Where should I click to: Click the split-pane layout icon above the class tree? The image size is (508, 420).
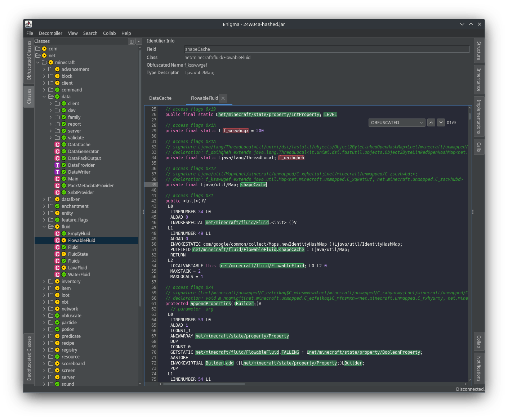point(132,41)
